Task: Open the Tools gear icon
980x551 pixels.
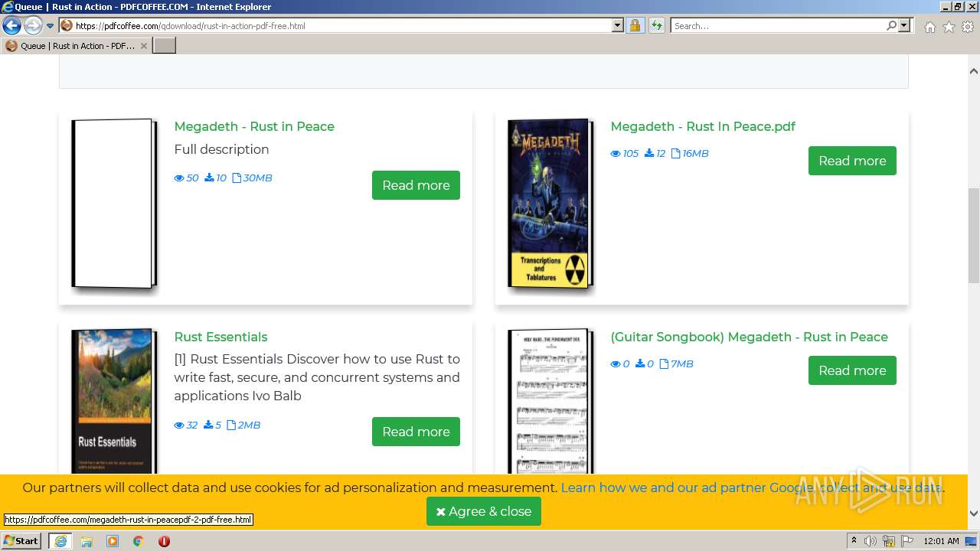Action: click(968, 27)
